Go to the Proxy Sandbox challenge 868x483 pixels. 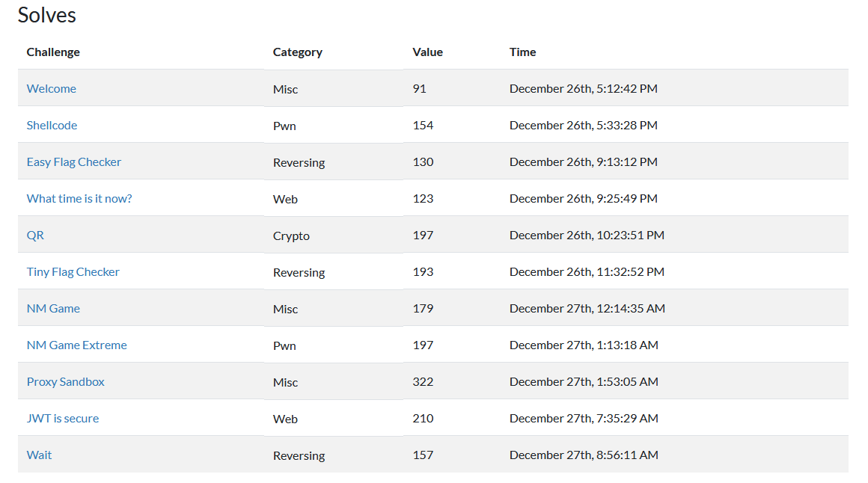(x=65, y=381)
